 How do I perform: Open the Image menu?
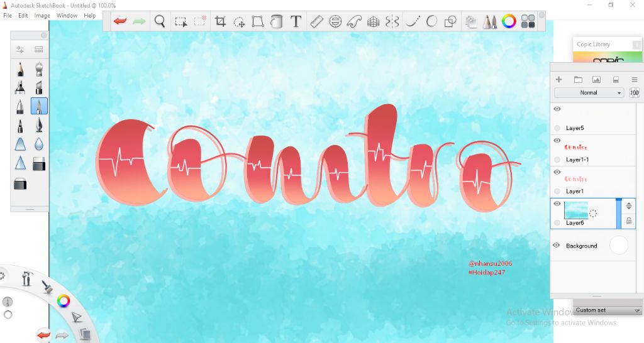[42, 16]
